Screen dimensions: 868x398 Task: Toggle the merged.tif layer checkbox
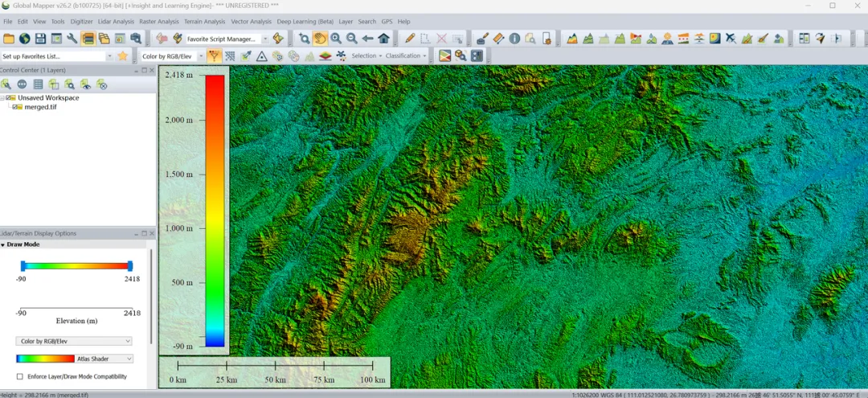click(15, 107)
